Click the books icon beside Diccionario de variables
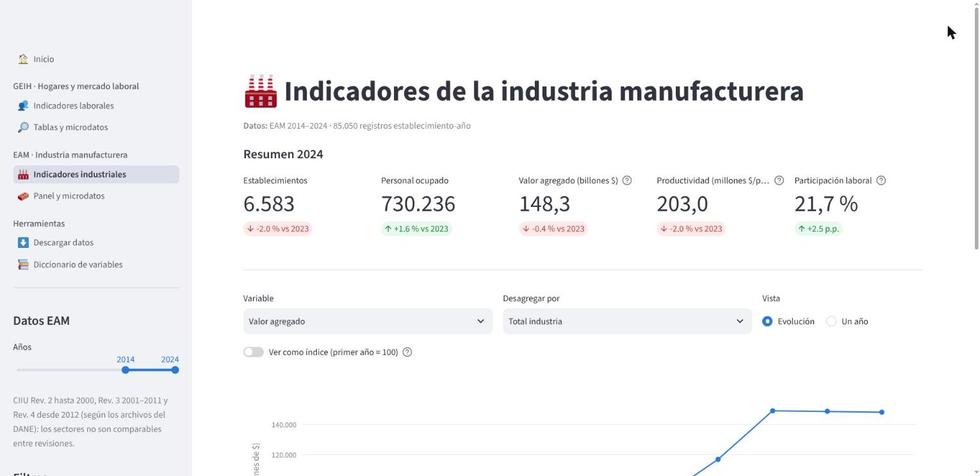This screenshot has height=476, width=980. pyautogui.click(x=23, y=264)
